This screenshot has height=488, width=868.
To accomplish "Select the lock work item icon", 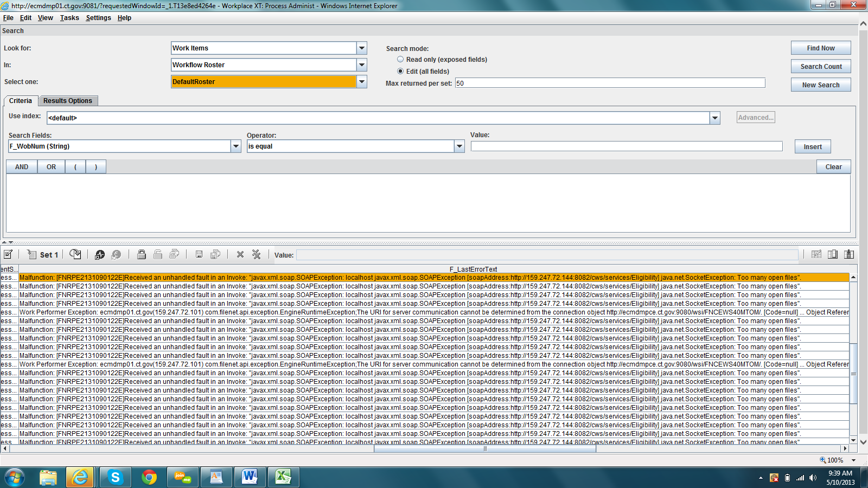I will (142, 254).
